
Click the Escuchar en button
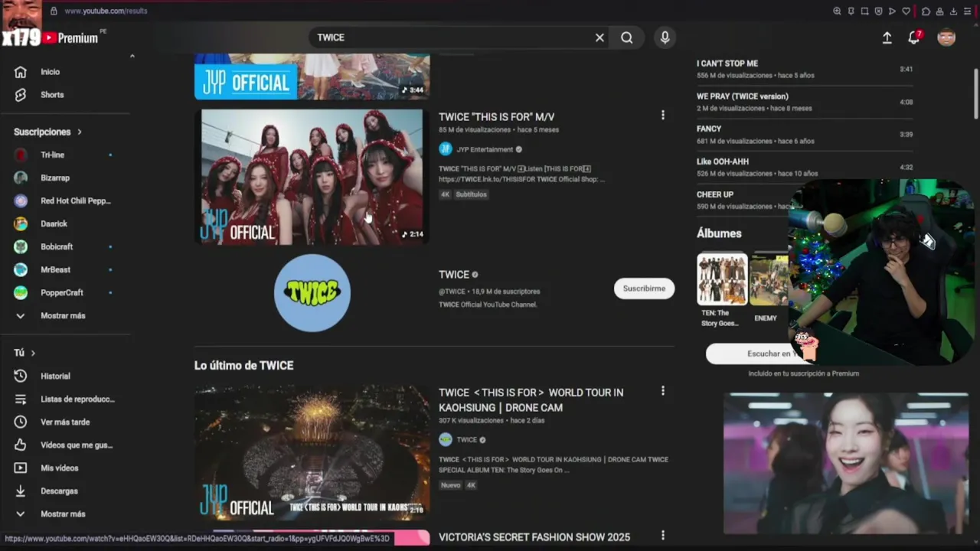click(x=754, y=354)
